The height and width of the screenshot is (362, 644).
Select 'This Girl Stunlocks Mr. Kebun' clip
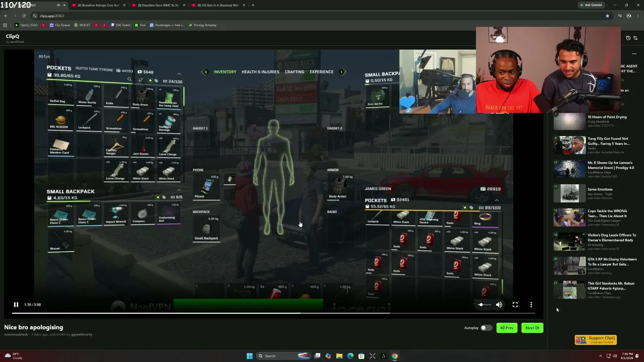(x=595, y=290)
